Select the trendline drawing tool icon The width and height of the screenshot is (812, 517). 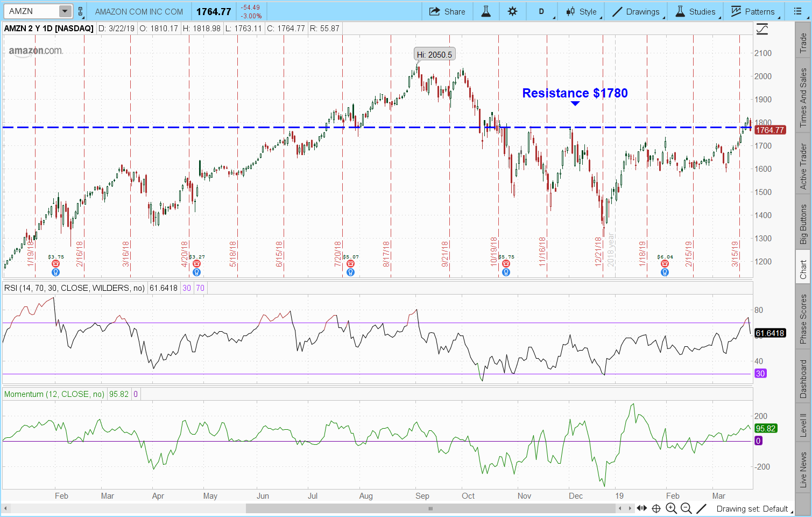701,508
